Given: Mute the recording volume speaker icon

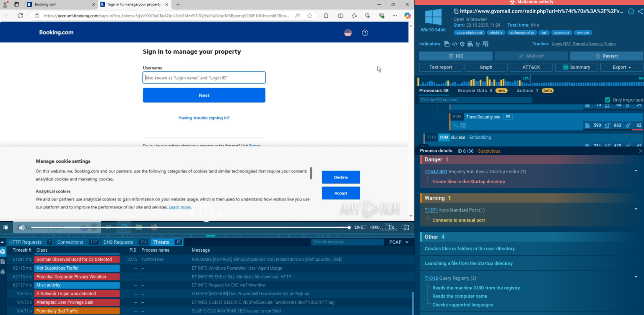Looking at the screenshot, I should pyautogui.click(x=21, y=227).
